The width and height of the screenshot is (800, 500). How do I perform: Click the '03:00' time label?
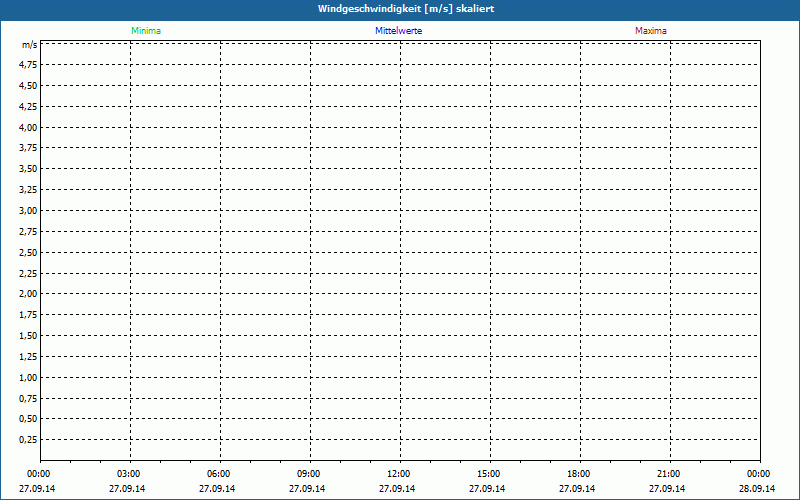[x=129, y=474]
